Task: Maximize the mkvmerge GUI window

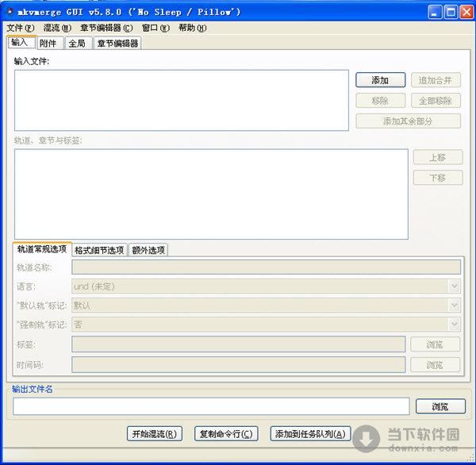Action: (x=451, y=12)
